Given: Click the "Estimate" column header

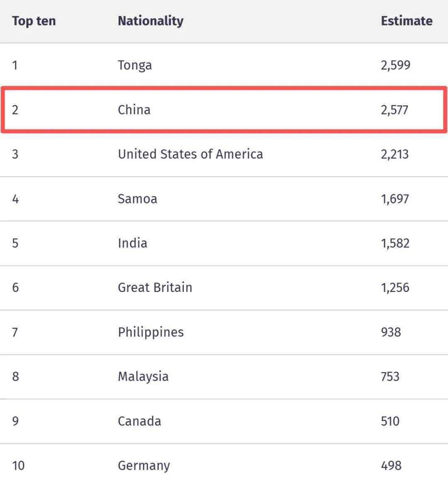Looking at the screenshot, I should (407, 21).
